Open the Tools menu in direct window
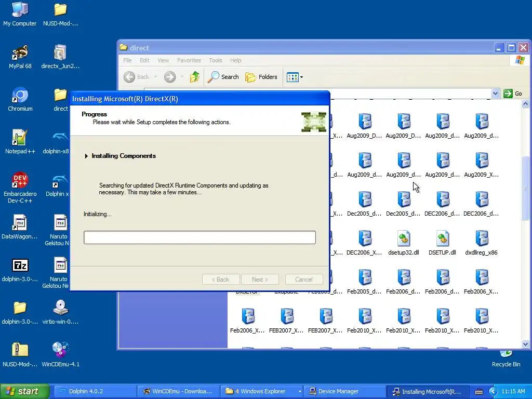The width and height of the screenshot is (532, 399). [216, 60]
